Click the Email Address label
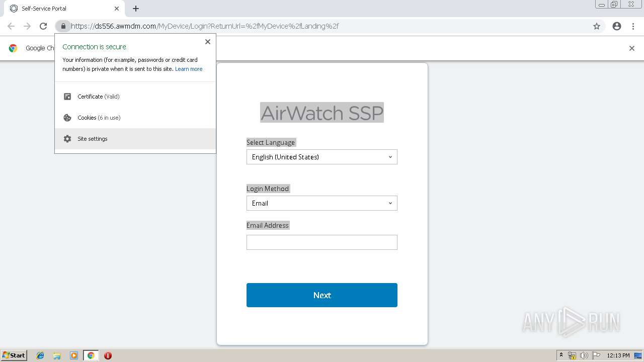Image resolution: width=644 pixels, height=362 pixels. [x=268, y=225]
